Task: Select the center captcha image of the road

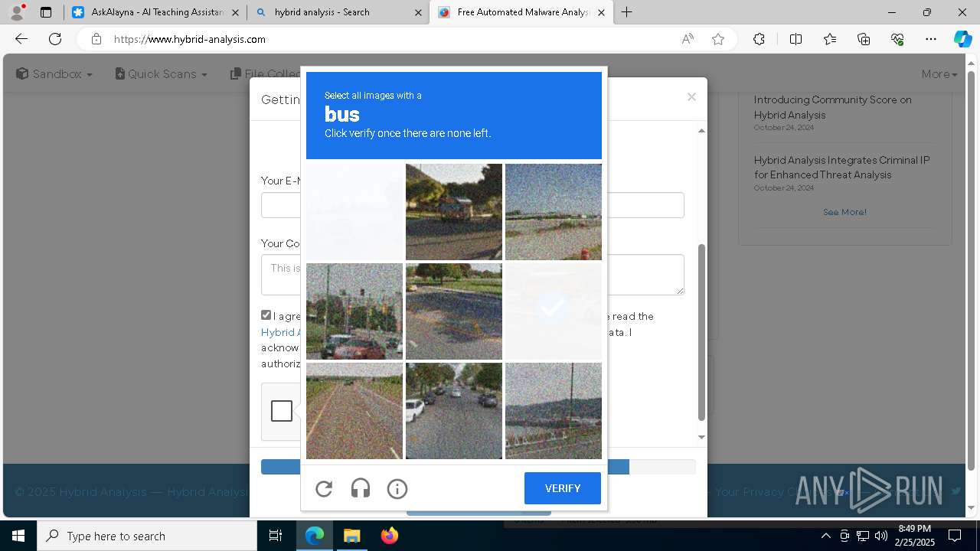Action: click(x=454, y=311)
